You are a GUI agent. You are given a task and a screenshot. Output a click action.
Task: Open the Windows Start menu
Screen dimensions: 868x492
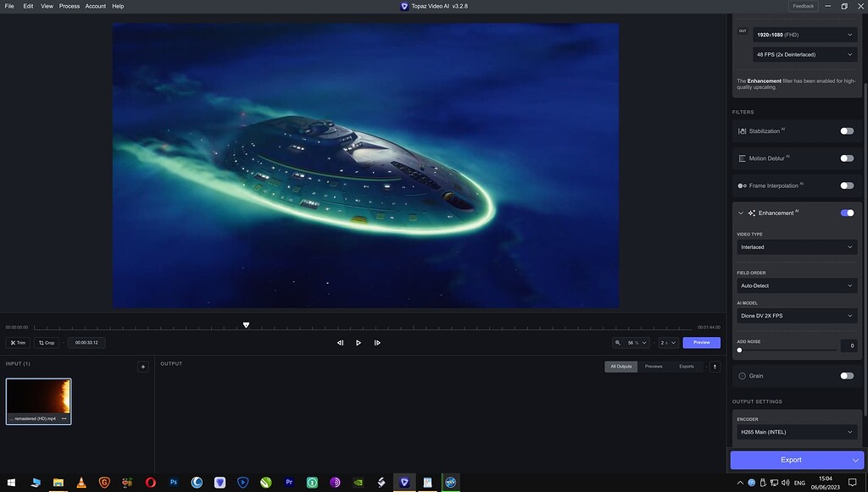(11, 483)
